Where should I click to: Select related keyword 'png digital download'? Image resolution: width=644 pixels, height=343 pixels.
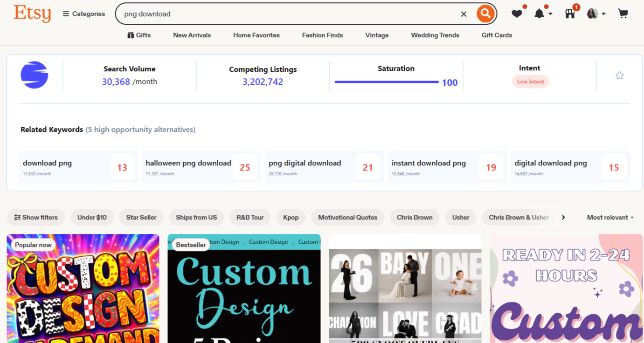[x=325, y=167]
